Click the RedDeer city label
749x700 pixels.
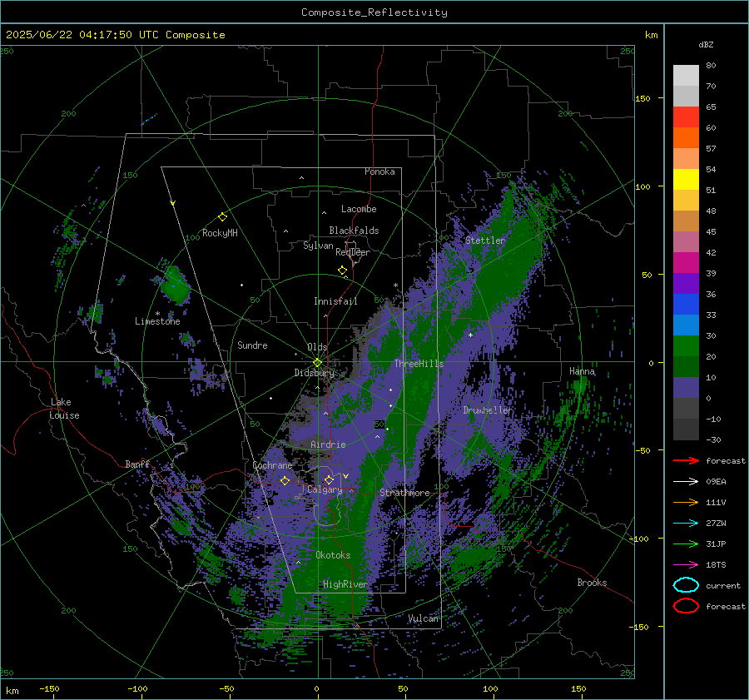coord(353,252)
